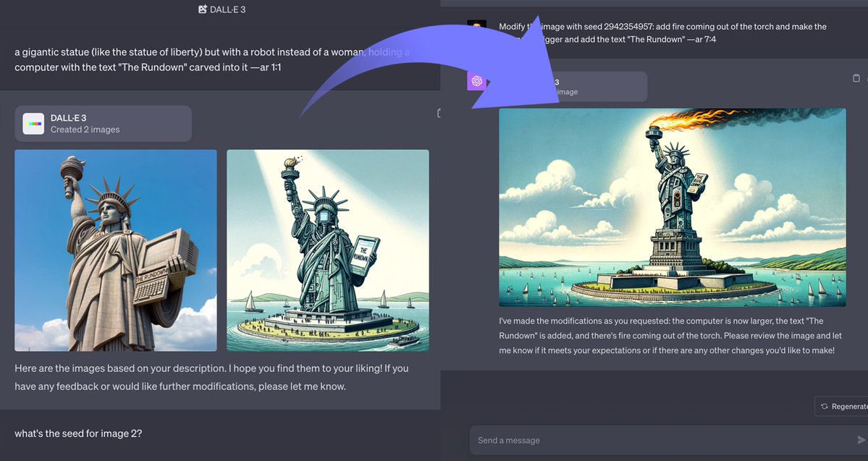Click the send message arrow icon
Screen dimensions: 868x461
click(x=861, y=441)
